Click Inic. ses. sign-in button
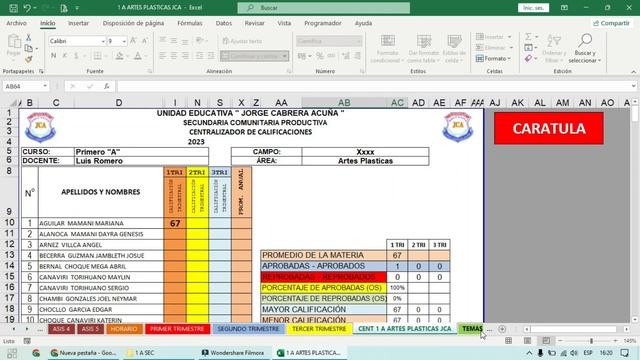The image size is (640, 360). 533,8
